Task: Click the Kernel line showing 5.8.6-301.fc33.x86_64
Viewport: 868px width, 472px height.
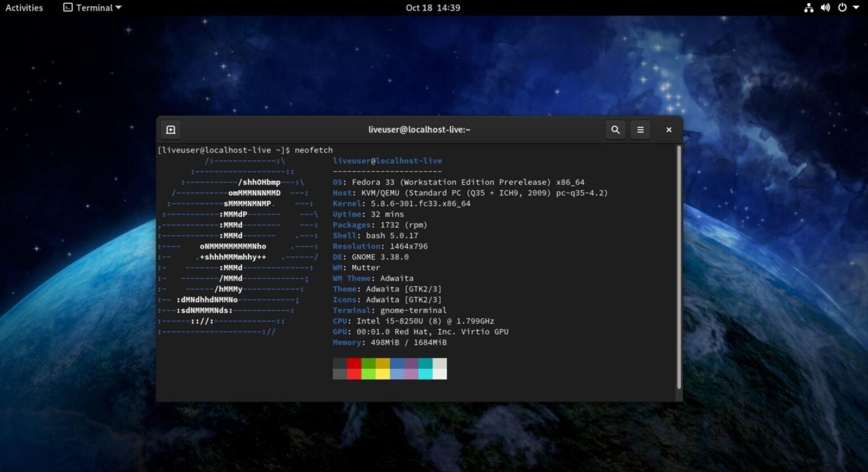Action: [402, 204]
